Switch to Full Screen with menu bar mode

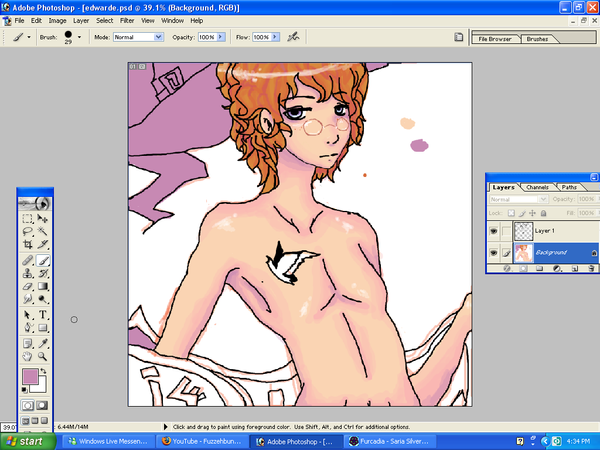coord(35,421)
